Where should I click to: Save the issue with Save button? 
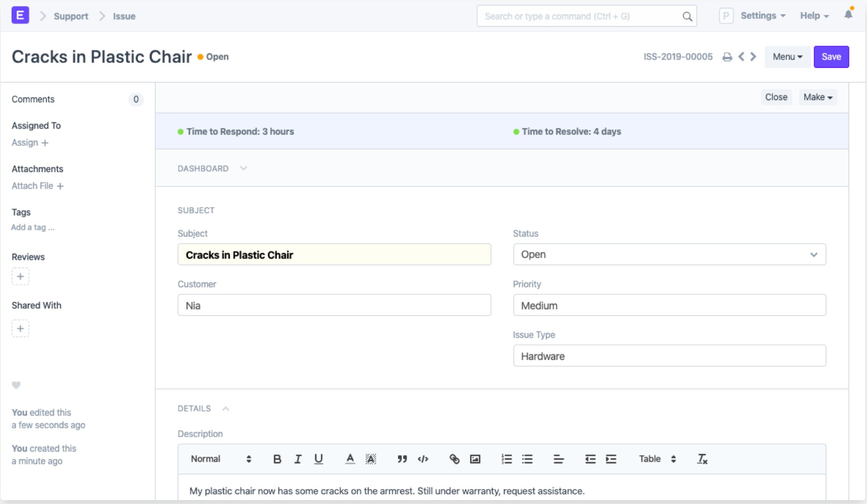(x=831, y=57)
